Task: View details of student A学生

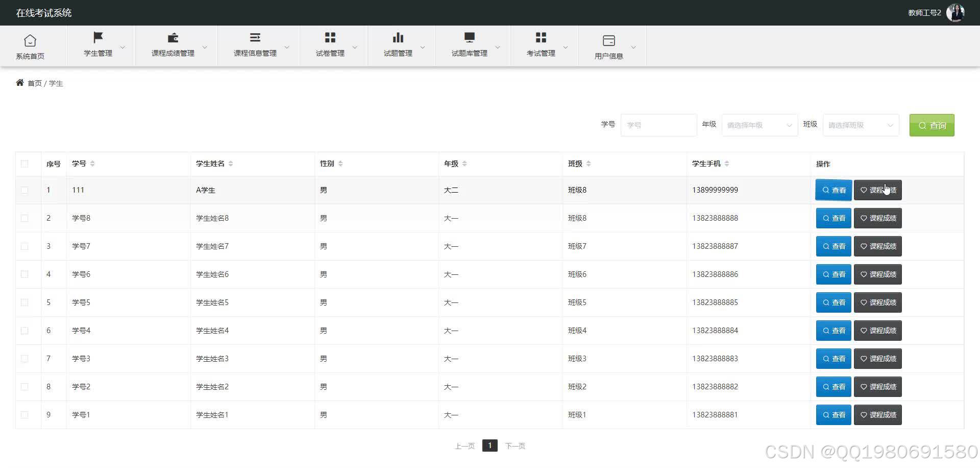Action: tap(834, 190)
